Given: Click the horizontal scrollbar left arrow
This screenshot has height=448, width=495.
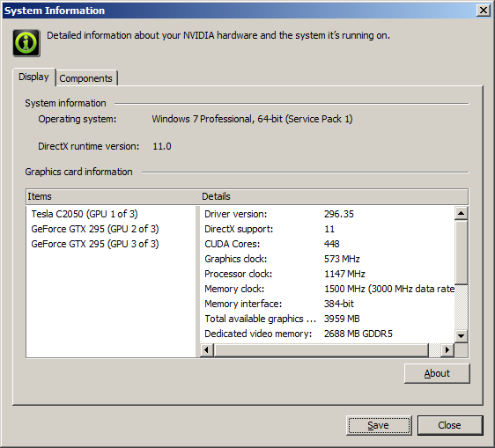Looking at the screenshot, I should [207, 350].
